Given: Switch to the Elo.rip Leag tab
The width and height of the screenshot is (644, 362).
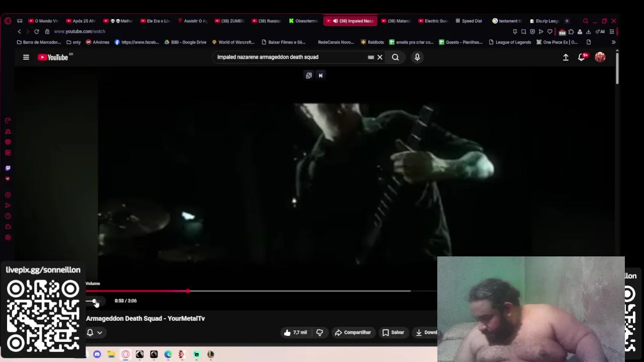Looking at the screenshot, I should [x=545, y=21].
